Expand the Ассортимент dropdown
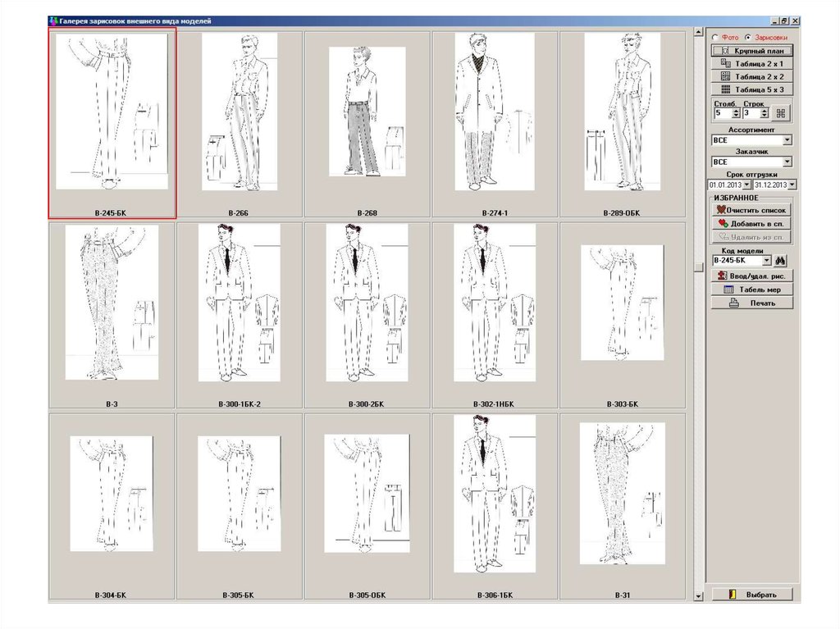Screen dimensions: 840x629 click(x=787, y=140)
